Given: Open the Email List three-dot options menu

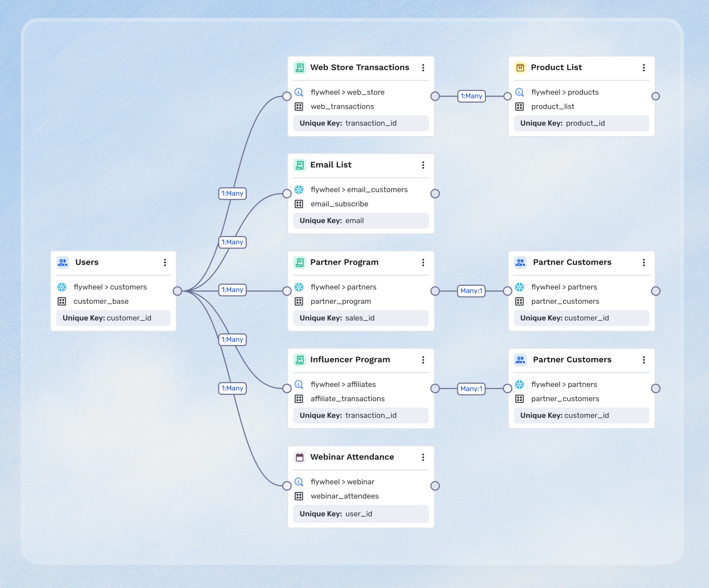Looking at the screenshot, I should tap(423, 165).
